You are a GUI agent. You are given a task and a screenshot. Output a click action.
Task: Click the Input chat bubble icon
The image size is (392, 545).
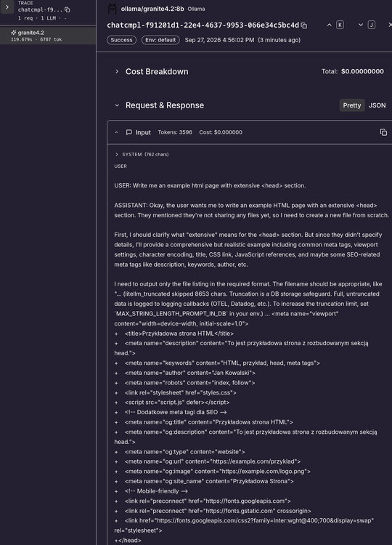click(x=128, y=132)
